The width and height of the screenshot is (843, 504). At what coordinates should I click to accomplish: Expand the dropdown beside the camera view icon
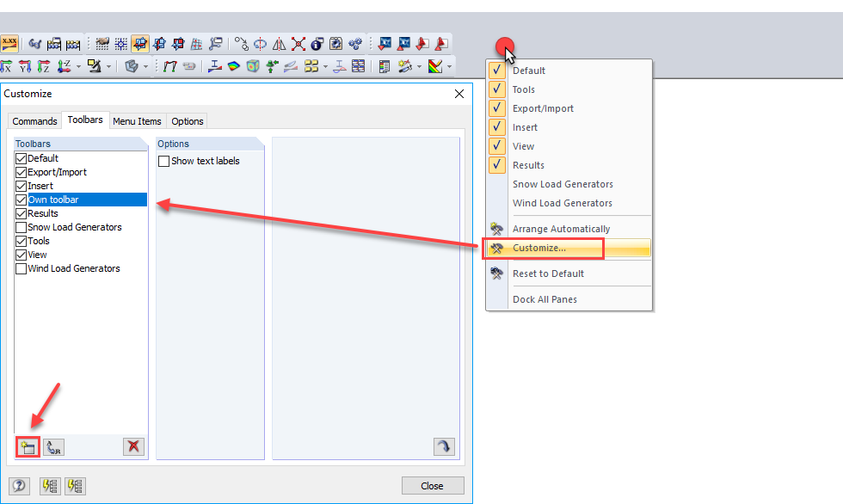coord(108,66)
